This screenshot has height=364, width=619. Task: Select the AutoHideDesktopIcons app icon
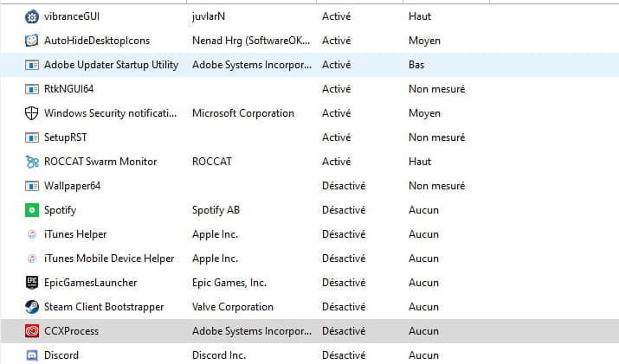(31, 41)
